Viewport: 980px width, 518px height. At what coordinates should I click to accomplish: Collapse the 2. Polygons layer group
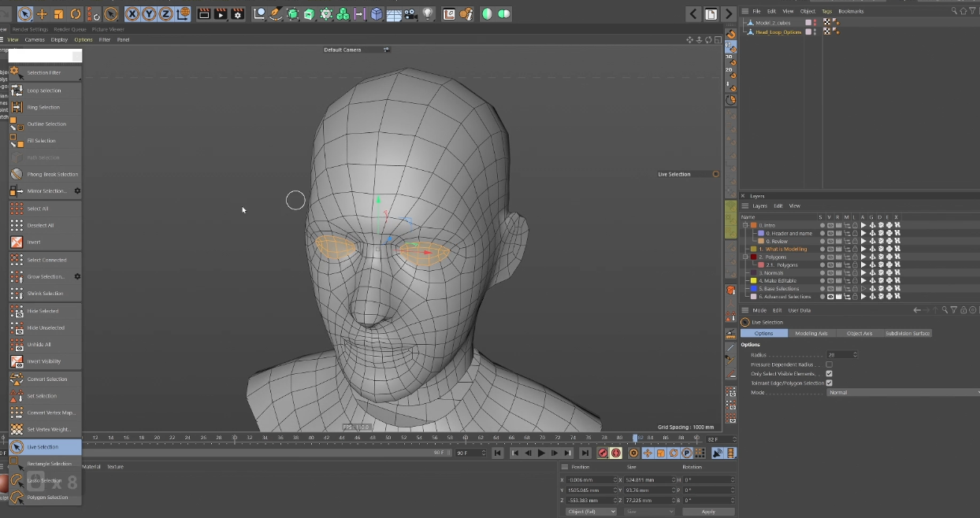745,257
